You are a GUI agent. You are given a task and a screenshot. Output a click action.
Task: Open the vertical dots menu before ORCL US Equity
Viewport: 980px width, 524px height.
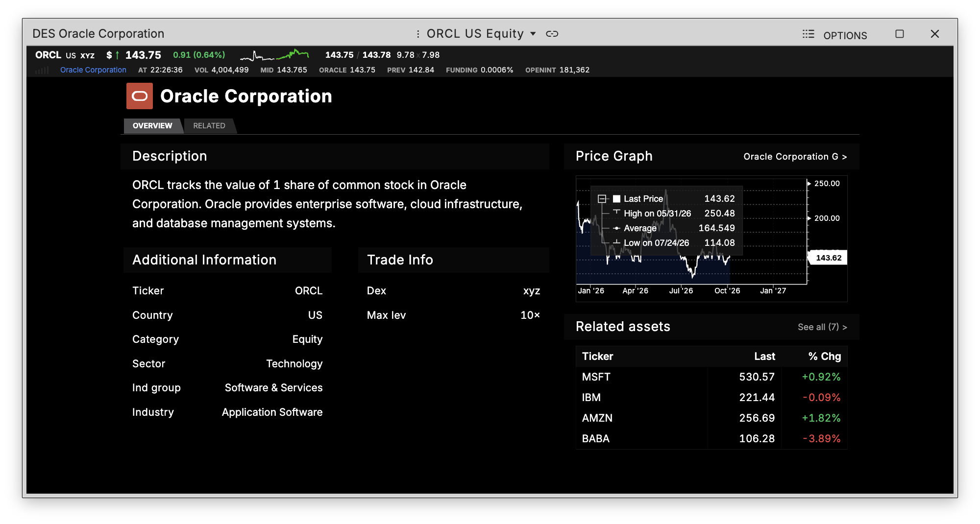[x=418, y=34]
